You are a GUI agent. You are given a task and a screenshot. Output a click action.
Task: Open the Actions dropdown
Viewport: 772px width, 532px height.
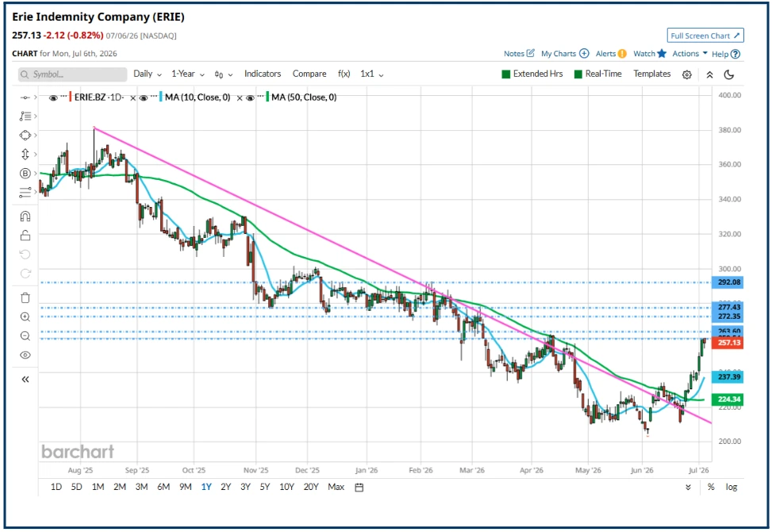689,53
